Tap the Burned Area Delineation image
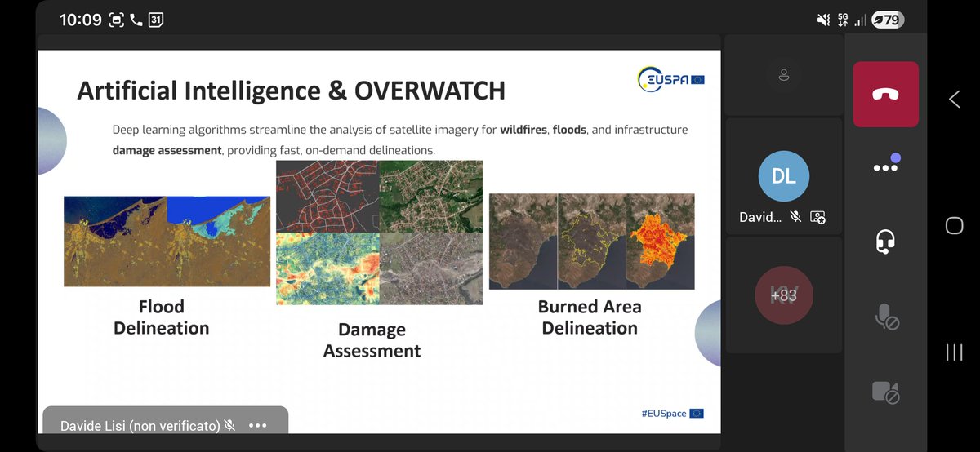This screenshot has width=980, height=452. pos(591,242)
